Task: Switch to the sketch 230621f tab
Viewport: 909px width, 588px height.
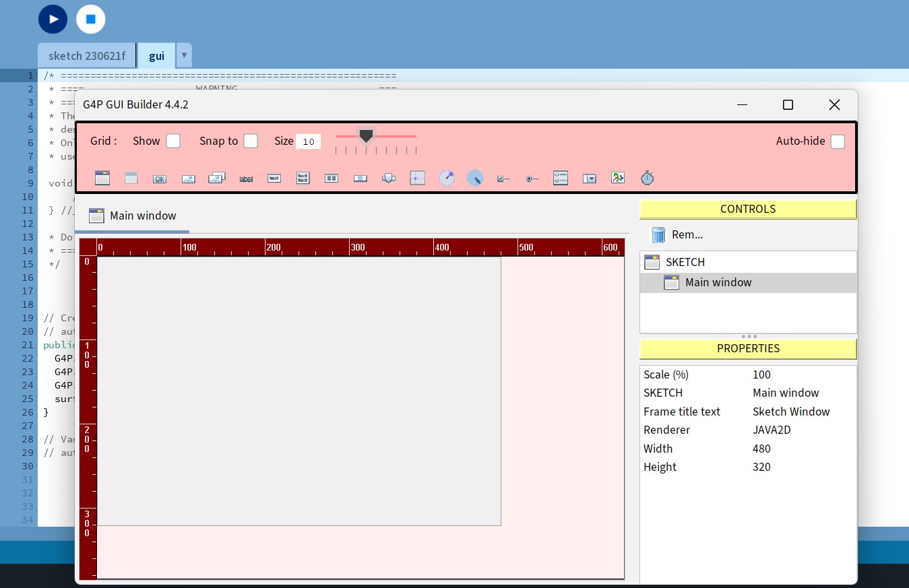Action: [x=87, y=56]
